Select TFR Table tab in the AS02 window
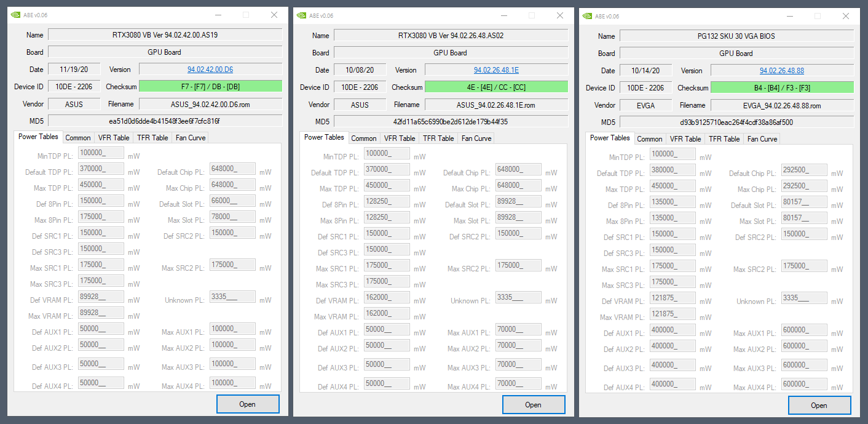The height and width of the screenshot is (424, 868). [x=438, y=138]
